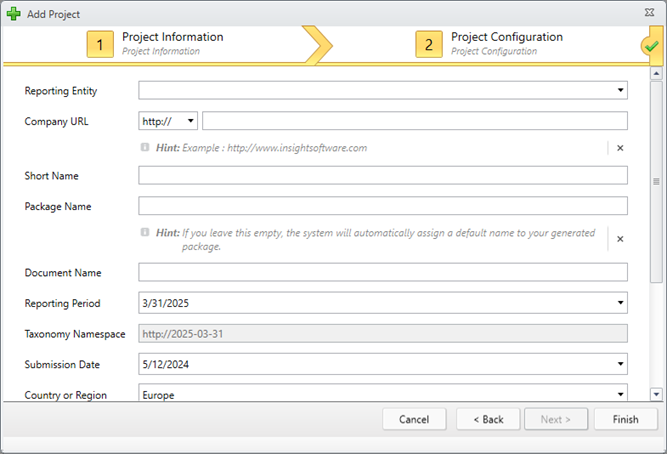Dismiss the Company URL example hint
The image size is (667, 454).
pos(620,148)
